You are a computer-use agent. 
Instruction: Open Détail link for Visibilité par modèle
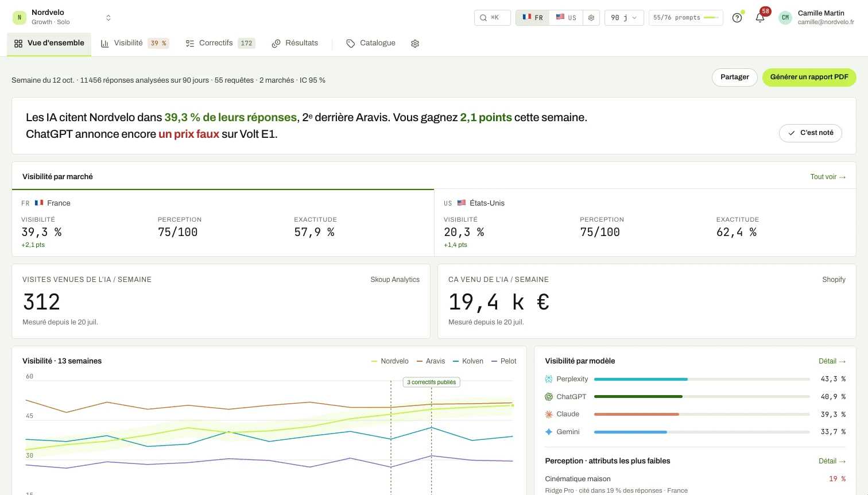pos(832,361)
